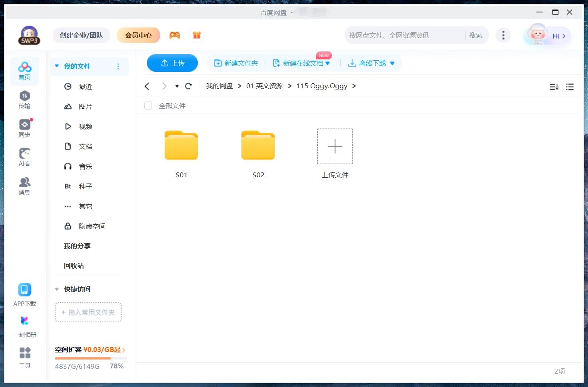Collapse the 快捷访问 section
Viewport: 588px width, 387px height.
pyautogui.click(x=57, y=289)
